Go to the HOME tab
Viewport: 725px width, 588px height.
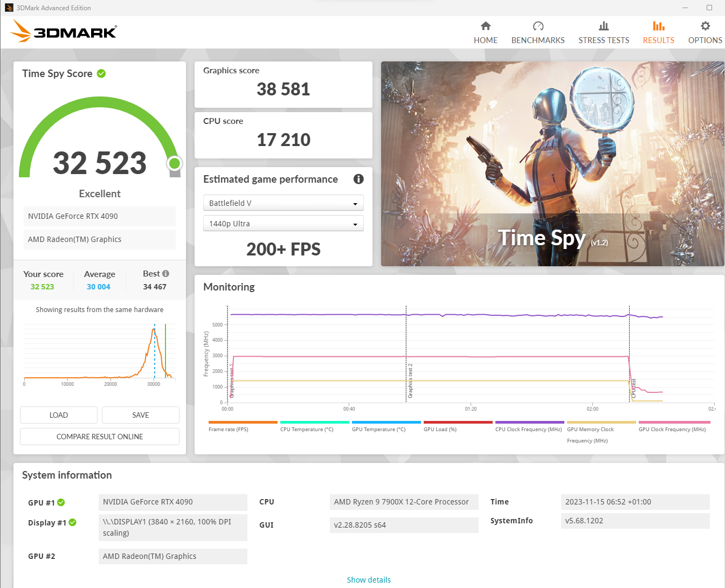[x=485, y=33]
